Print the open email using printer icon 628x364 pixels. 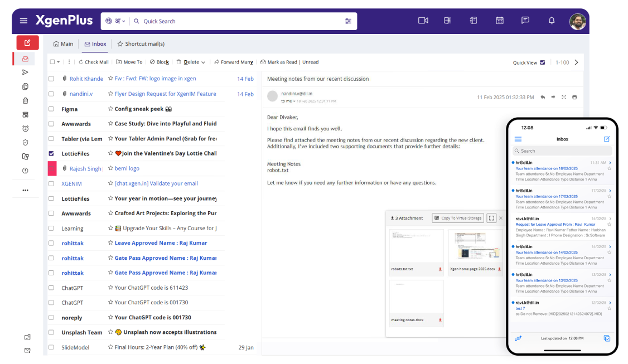point(575,96)
